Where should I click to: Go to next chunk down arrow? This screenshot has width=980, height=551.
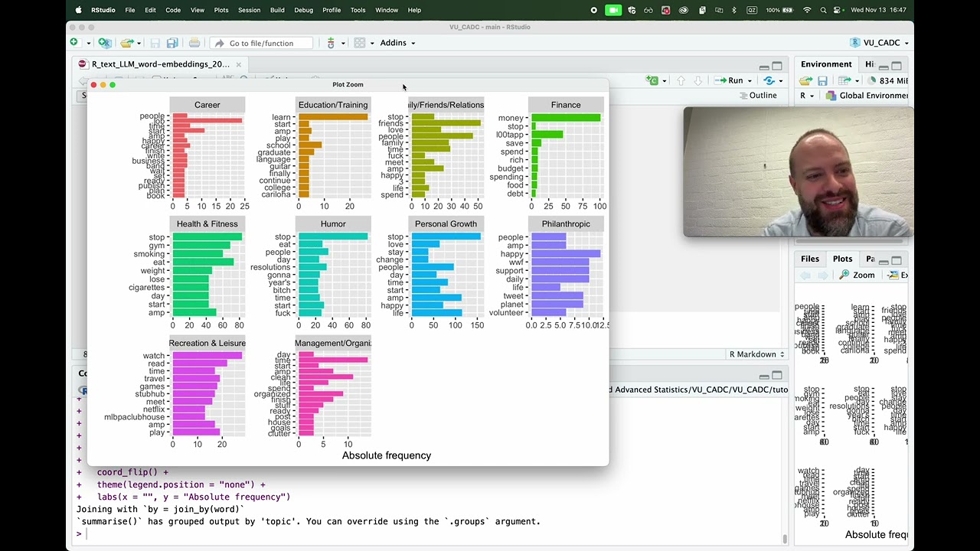(697, 80)
